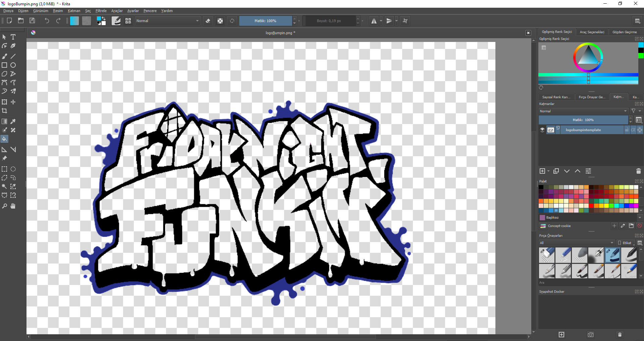The image size is (644, 341).
Task: Open the brush presets tag dropdown labeled All
Action: pyautogui.click(x=576, y=243)
